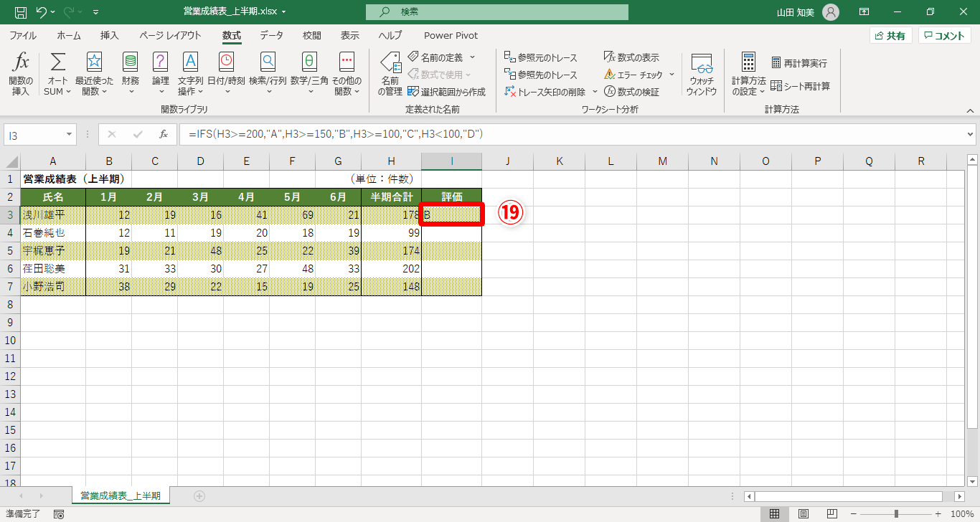Collapse the ribbon

(970, 110)
